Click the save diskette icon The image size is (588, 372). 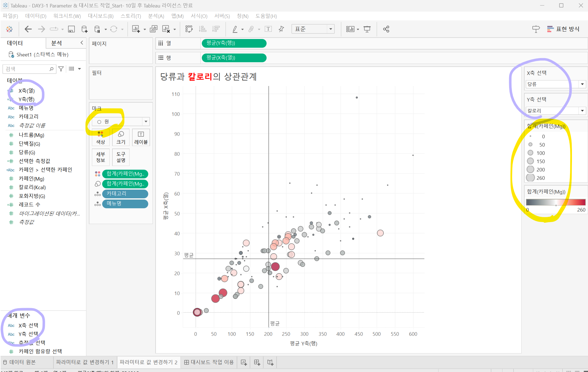[x=71, y=29]
